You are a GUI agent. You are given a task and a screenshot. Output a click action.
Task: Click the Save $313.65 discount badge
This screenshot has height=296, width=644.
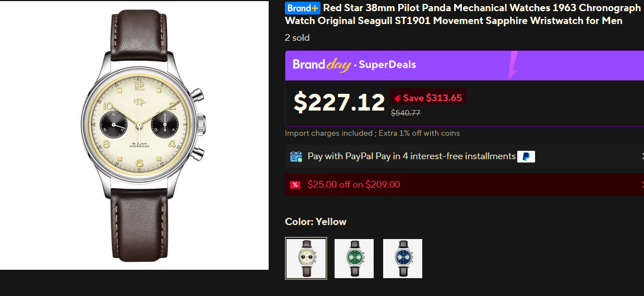click(428, 98)
